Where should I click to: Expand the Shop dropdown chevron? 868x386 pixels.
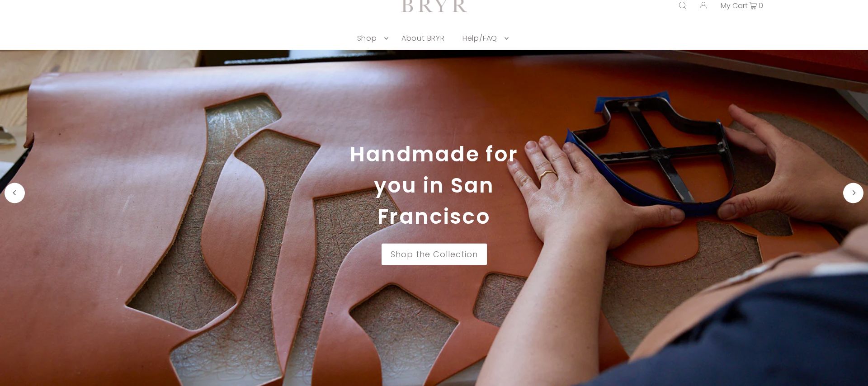pos(386,38)
